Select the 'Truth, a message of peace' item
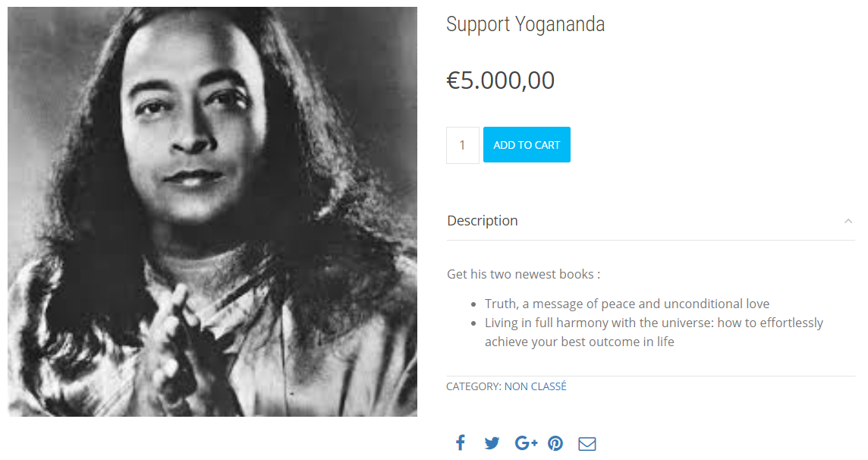868x460 pixels. (627, 304)
